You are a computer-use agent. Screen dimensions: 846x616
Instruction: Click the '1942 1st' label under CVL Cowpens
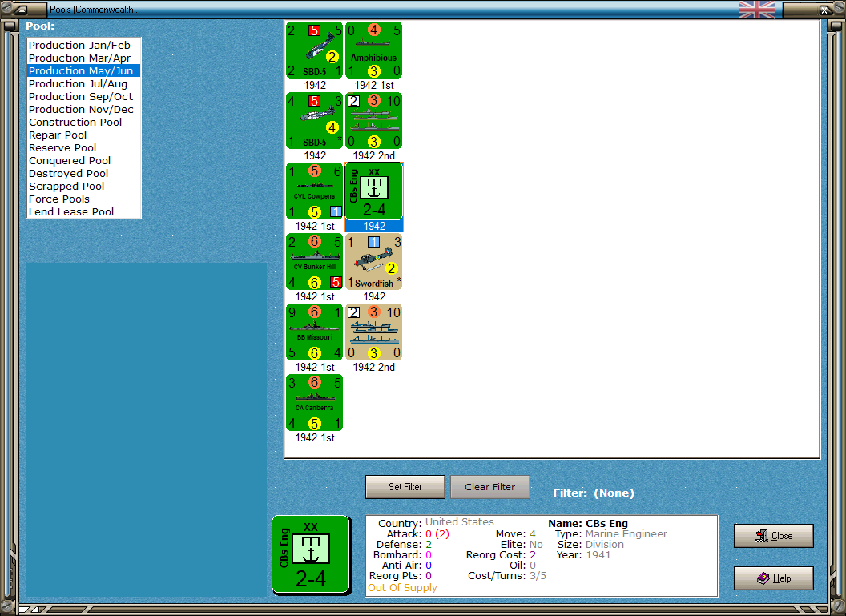point(315,227)
